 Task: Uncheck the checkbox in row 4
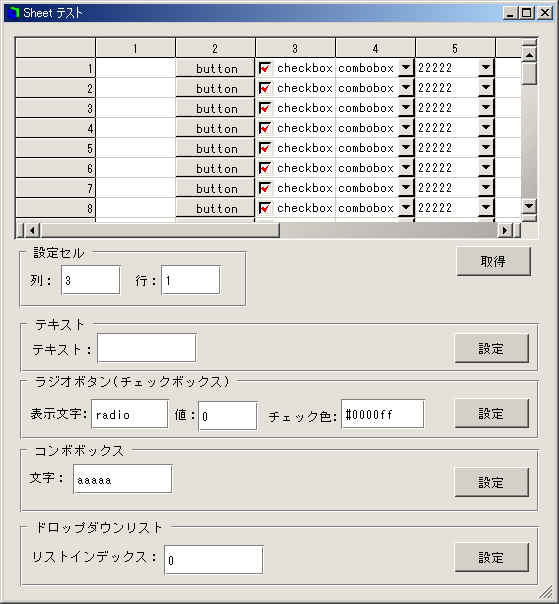[x=265, y=128]
